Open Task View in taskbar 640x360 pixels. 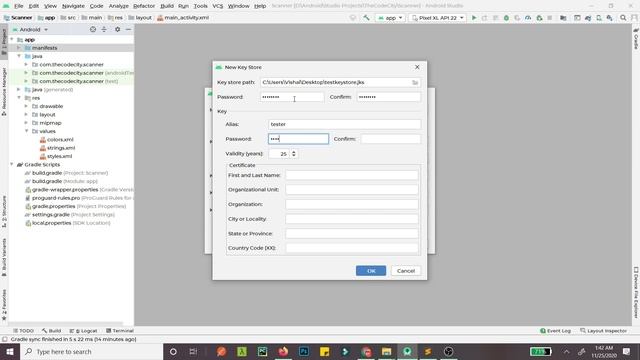pos(193,351)
